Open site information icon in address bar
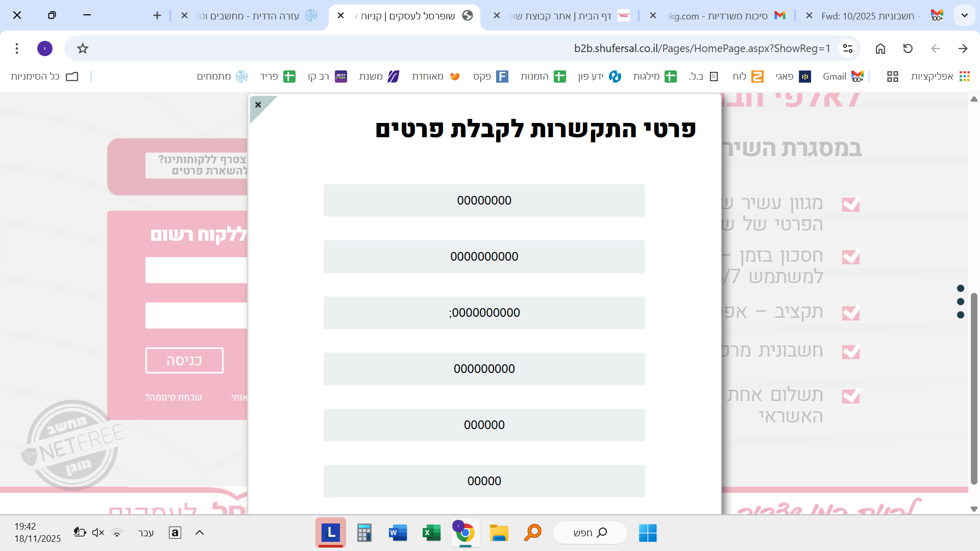 pos(848,48)
